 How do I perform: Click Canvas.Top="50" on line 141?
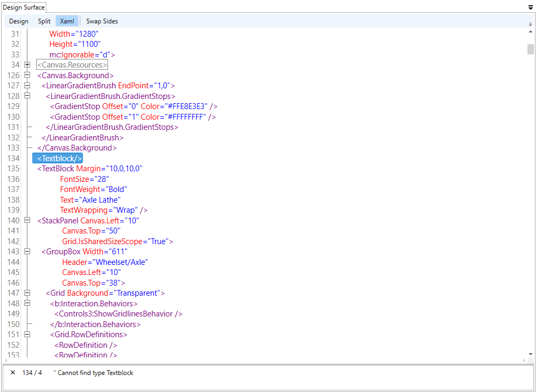(x=91, y=231)
